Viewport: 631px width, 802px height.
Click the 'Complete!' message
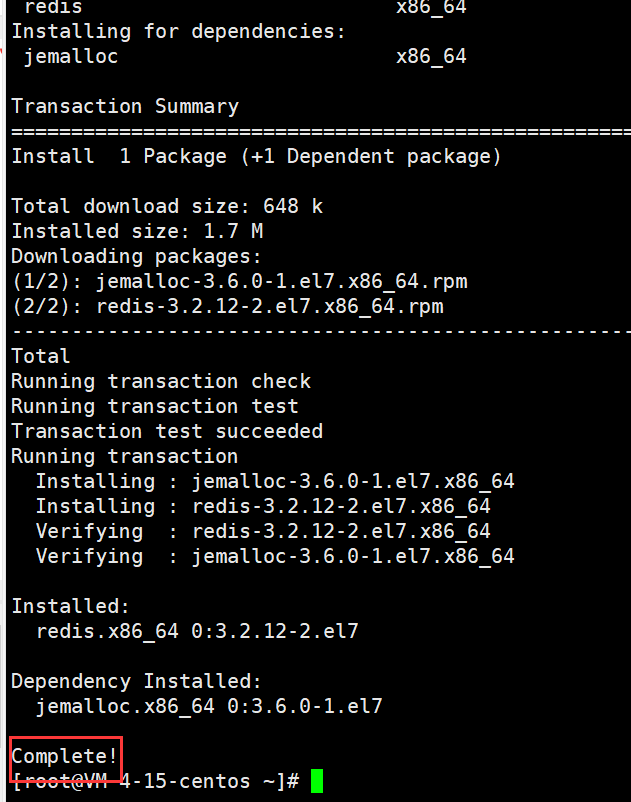(x=65, y=757)
